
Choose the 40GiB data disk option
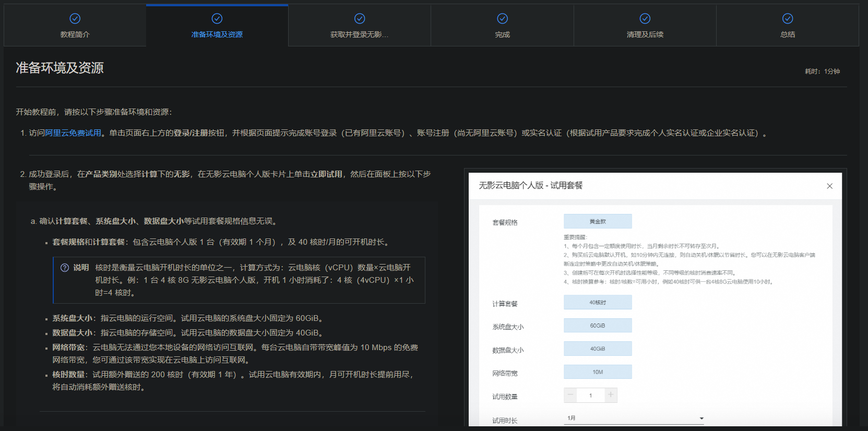click(x=598, y=349)
